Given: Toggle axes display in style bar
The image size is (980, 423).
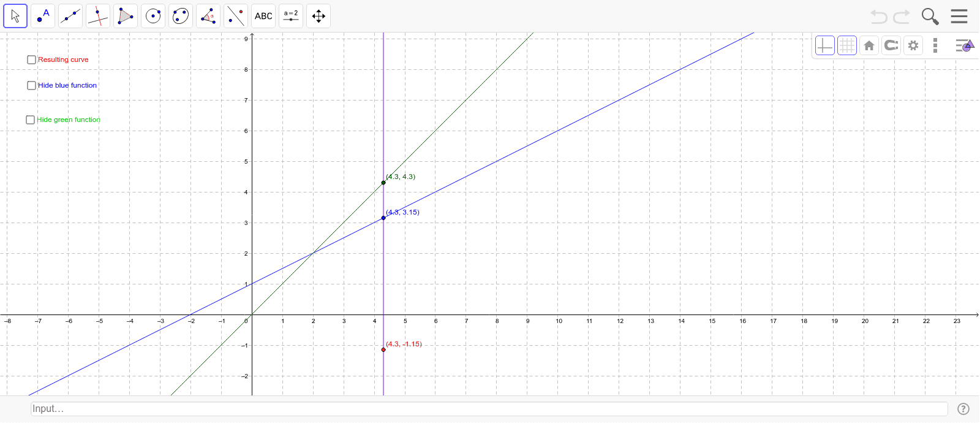Looking at the screenshot, I should 825,45.
